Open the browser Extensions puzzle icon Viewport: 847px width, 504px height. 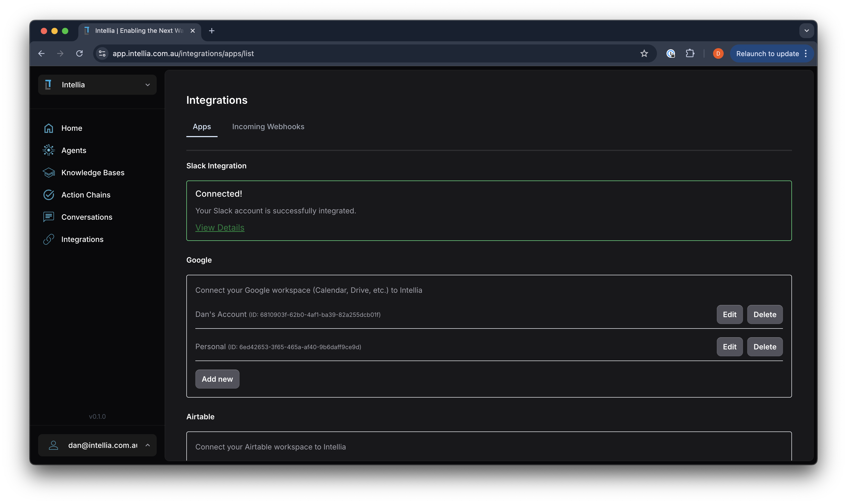690,53
